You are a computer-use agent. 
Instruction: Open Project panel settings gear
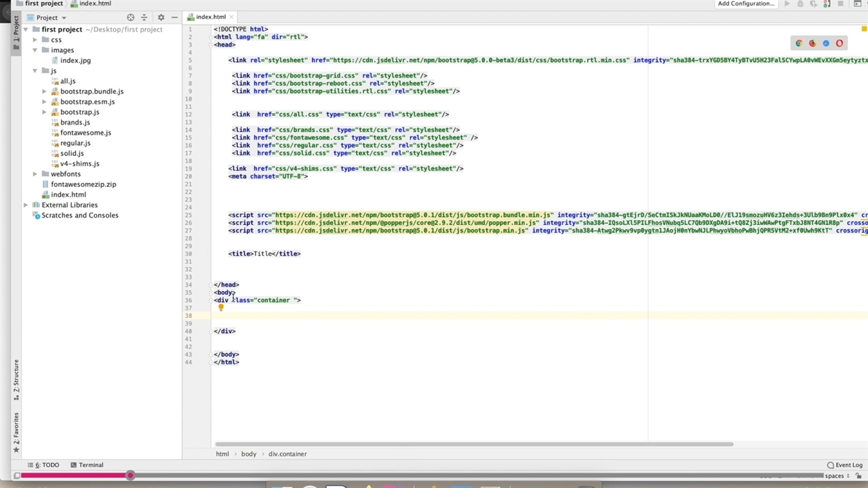tap(161, 18)
